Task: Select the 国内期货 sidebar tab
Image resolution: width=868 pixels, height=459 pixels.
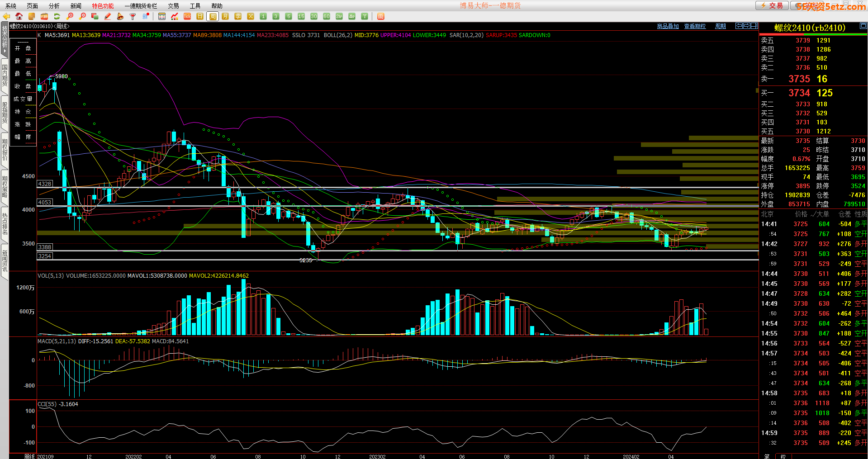Action: 5,76
